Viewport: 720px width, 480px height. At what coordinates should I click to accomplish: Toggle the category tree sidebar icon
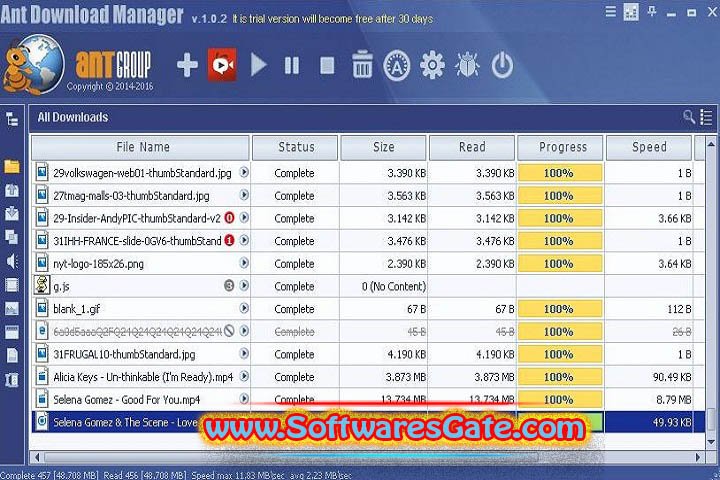point(12,119)
